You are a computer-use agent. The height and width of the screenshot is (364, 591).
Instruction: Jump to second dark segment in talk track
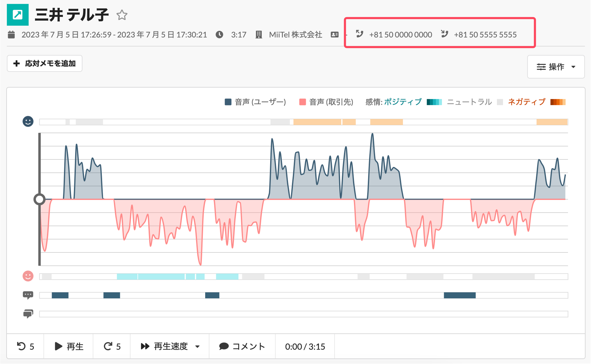[112, 295]
